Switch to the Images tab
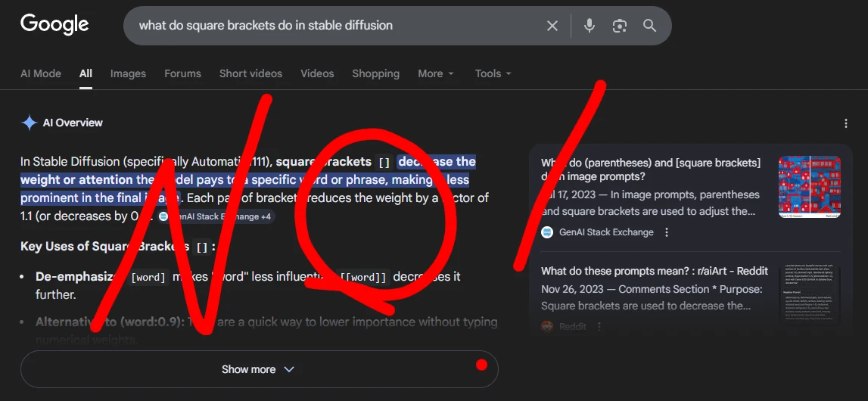Image resolution: width=868 pixels, height=401 pixels. (x=128, y=73)
